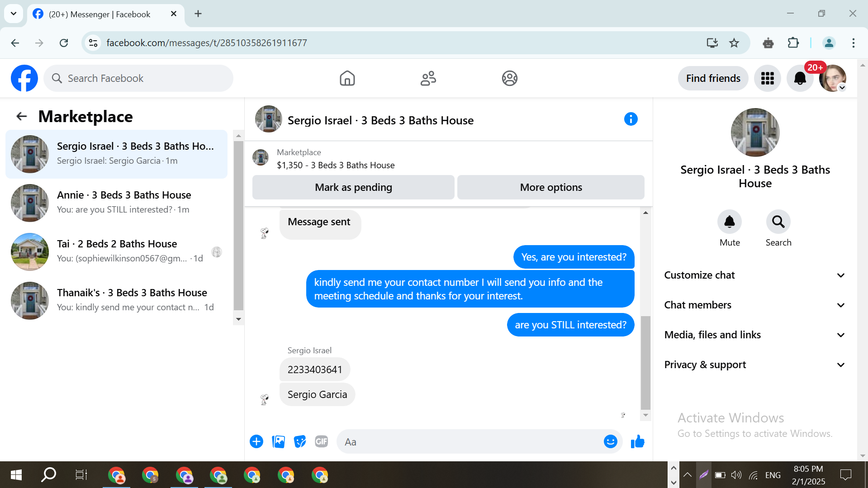Select the Messenger | Facebook browser tab
The image size is (868, 488).
(x=100, y=14)
